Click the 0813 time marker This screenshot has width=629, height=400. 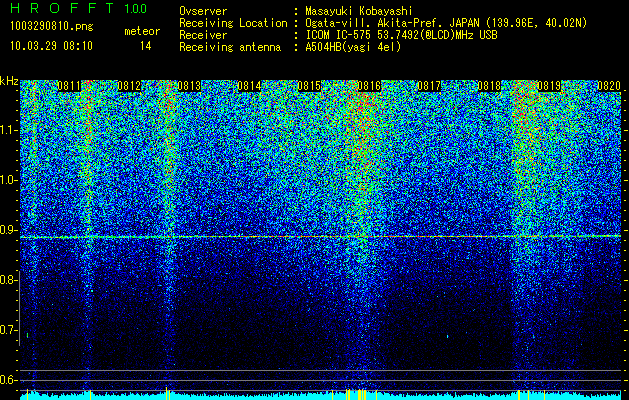(x=189, y=86)
